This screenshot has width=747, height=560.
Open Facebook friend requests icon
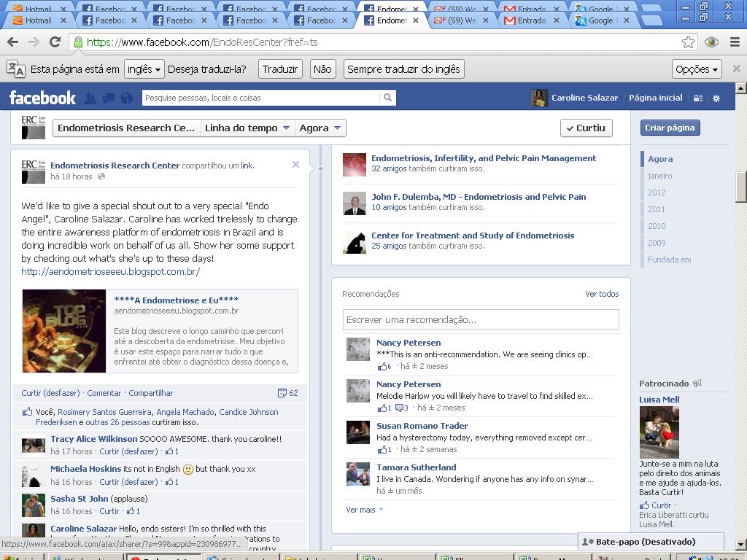pos(90,98)
